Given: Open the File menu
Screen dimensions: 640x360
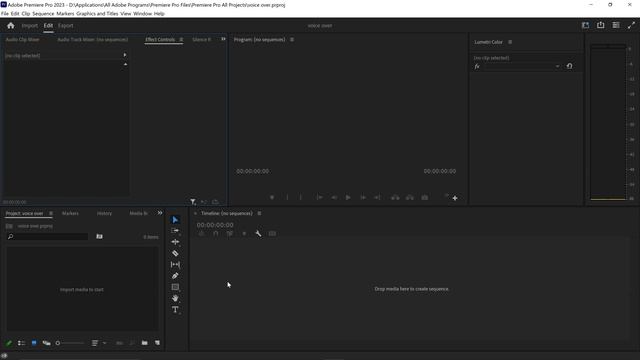Looking at the screenshot, I should click(x=4, y=13).
